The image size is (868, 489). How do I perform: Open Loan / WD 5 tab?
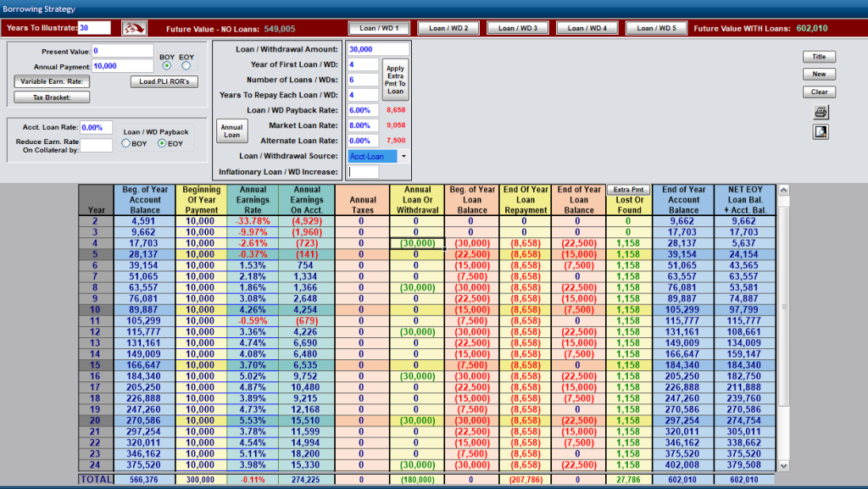click(x=657, y=28)
